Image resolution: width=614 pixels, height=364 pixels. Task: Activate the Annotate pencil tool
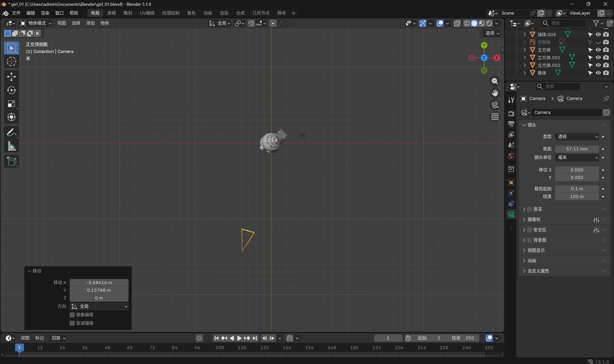[11, 133]
